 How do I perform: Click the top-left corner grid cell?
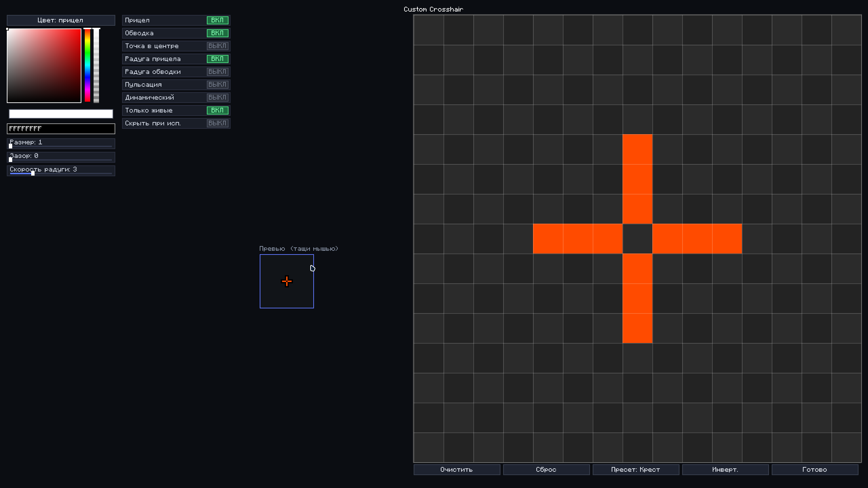[429, 30]
